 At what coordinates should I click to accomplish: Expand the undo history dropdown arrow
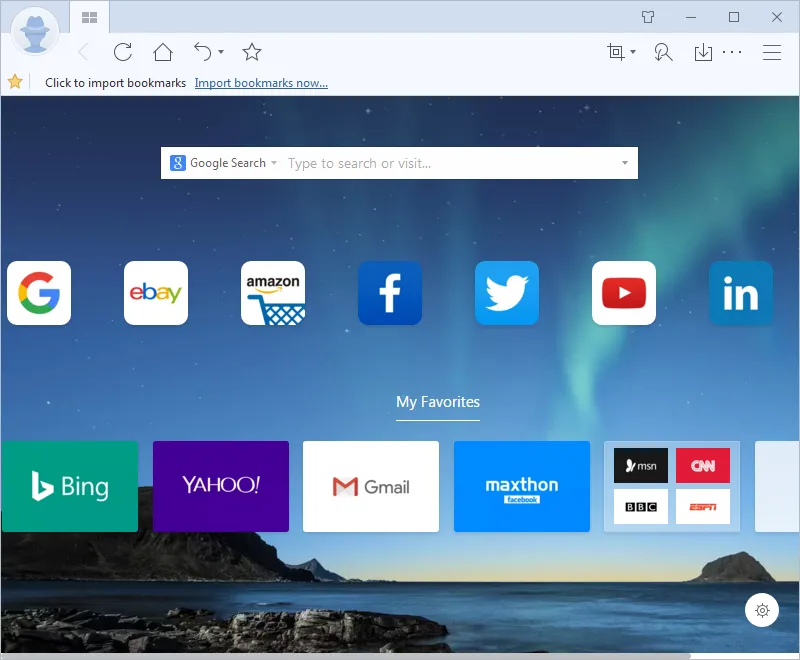pyautogui.click(x=221, y=52)
